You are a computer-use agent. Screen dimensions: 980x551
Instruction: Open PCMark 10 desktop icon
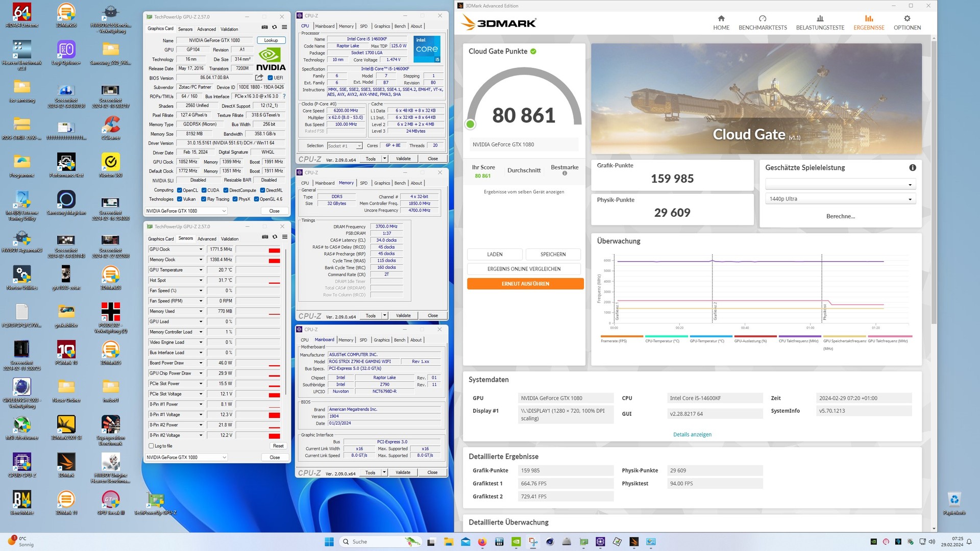[66, 353]
